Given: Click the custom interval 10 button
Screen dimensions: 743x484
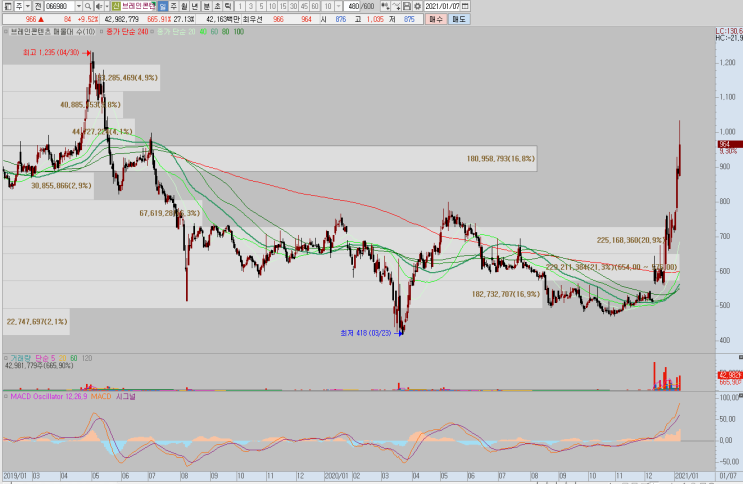Looking at the screenshot, I should pos(327,6).
